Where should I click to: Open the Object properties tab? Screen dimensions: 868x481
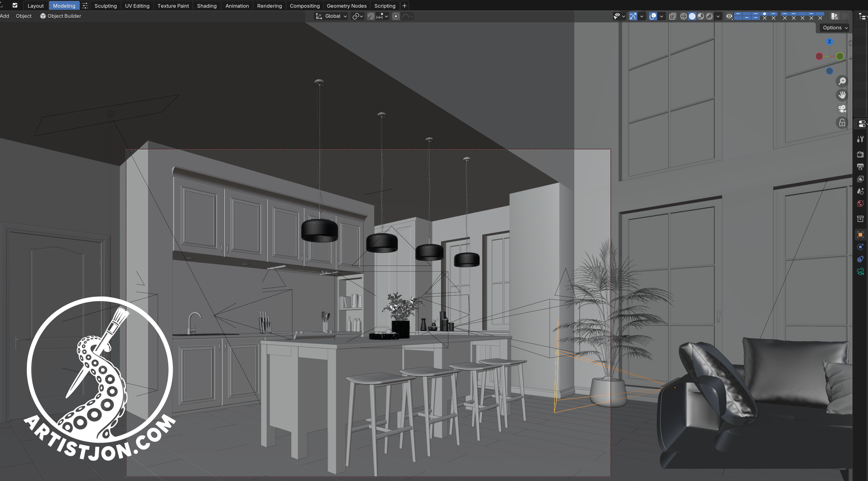pos(860,235)
